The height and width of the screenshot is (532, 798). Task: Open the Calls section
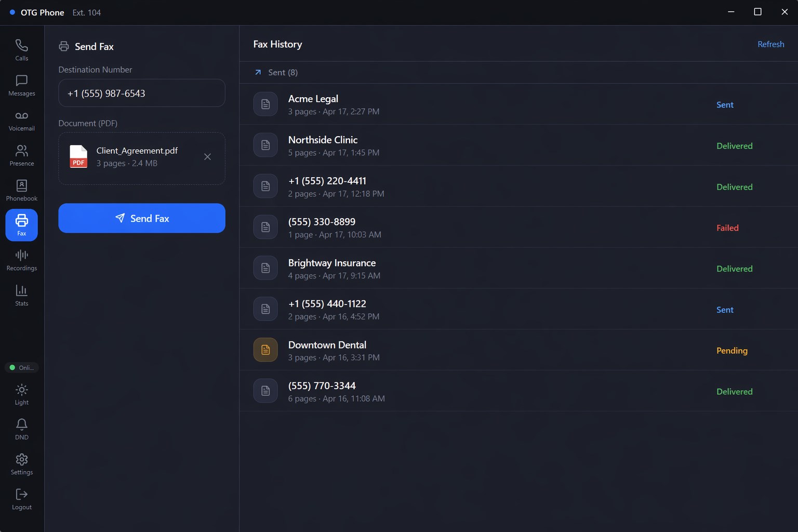(x=22, y=50)
